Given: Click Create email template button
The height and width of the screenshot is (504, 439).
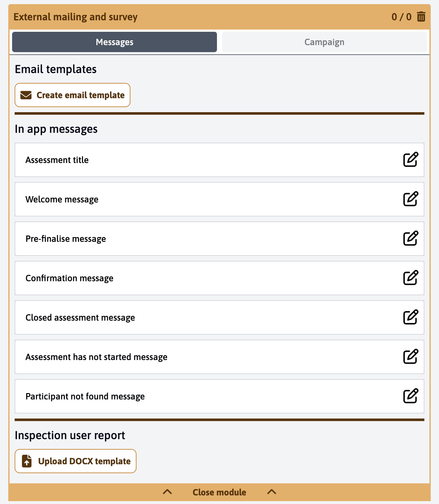Looking at the screenshot, I should point(73,95).
